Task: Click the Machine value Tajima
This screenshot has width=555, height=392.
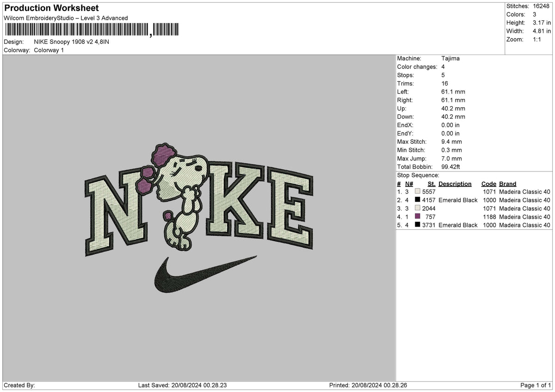Action: click(x=451, y=59)
